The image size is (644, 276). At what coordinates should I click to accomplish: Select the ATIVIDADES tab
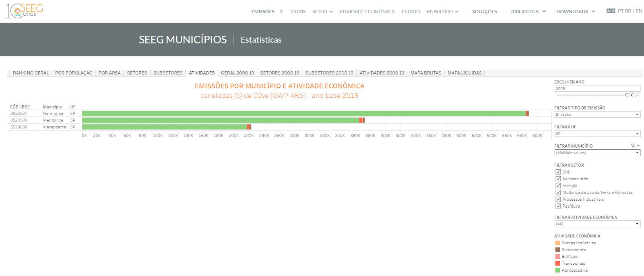point(202,73)
